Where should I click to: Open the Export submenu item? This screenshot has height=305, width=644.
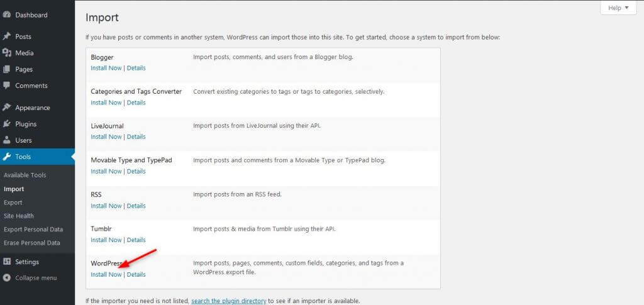click(13, 202)
